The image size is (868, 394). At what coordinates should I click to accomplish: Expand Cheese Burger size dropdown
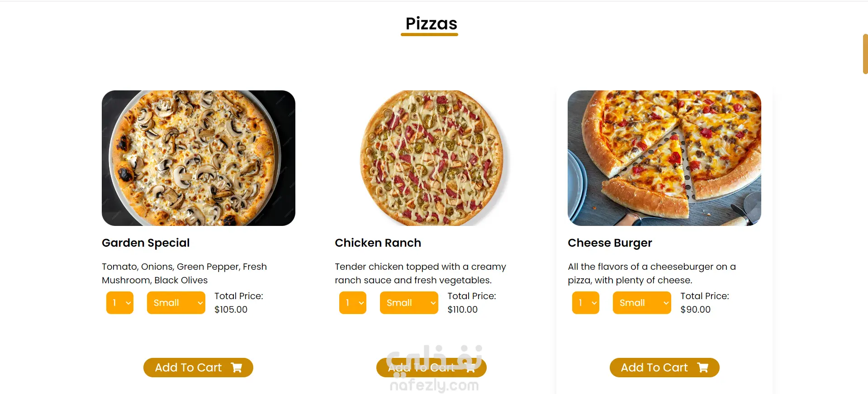click(642, 303)
